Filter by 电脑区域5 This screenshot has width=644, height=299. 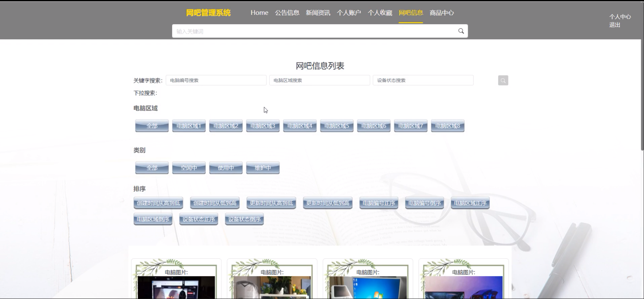(x=337, y=126)
